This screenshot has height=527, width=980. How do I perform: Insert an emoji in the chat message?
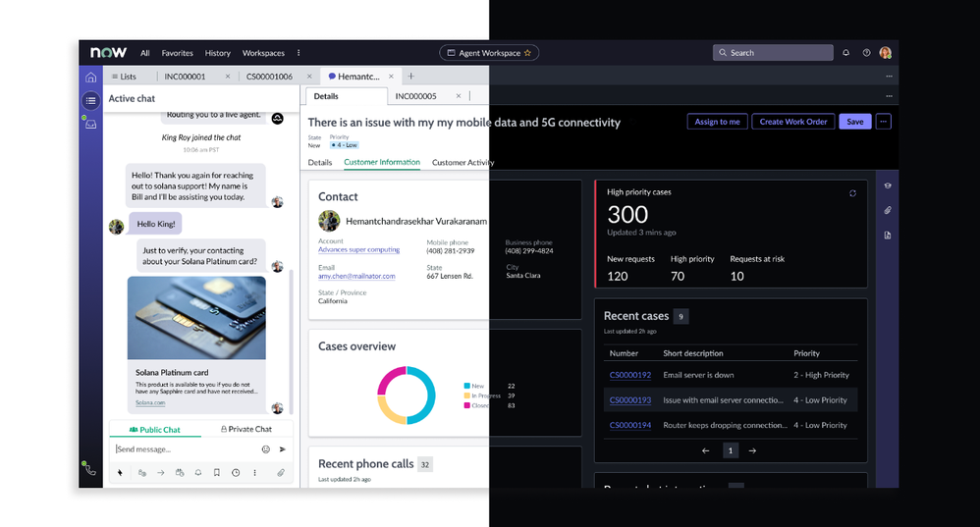point(265,449)
